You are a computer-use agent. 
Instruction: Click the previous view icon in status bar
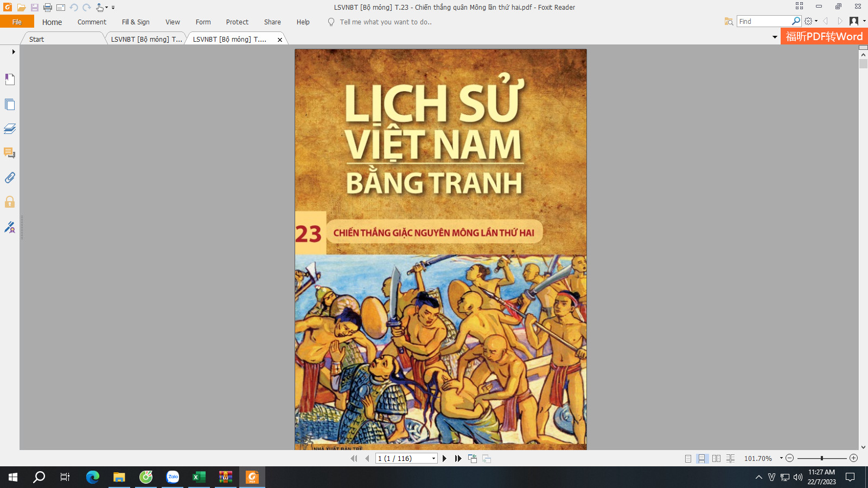click(x=473, y=458)
